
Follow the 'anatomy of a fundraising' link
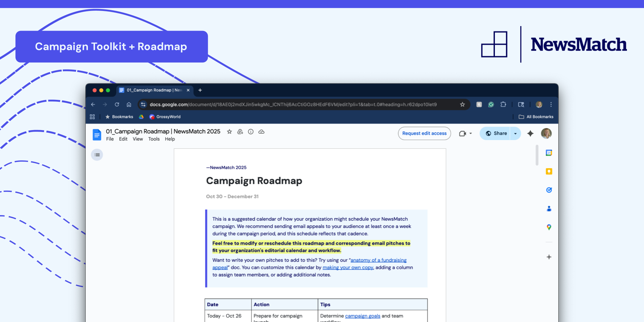(378, 260)
